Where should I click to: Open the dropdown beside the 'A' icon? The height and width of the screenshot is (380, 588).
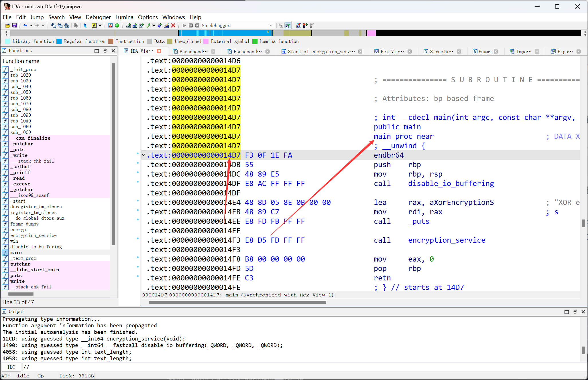(100, 25)
